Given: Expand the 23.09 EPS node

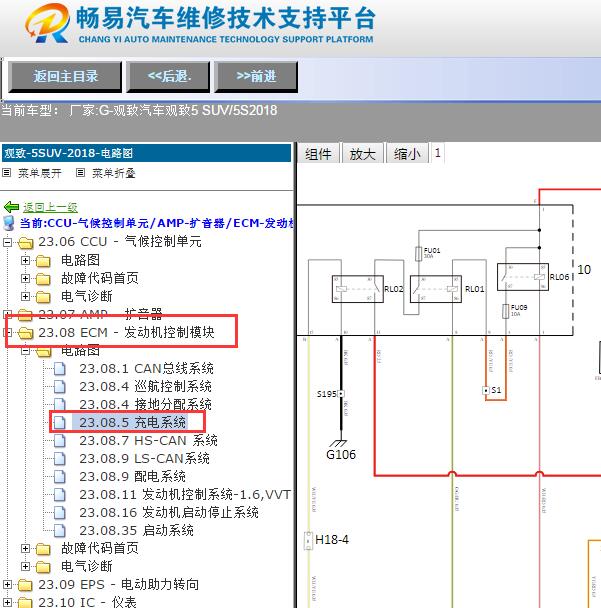Looking at the screenshot, I should point(7,584).
